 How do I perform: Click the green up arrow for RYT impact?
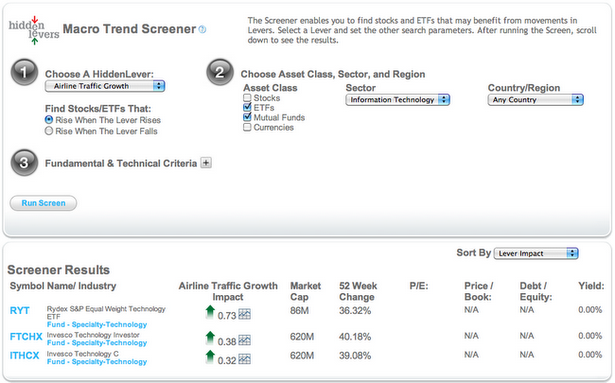click(210, 312)
